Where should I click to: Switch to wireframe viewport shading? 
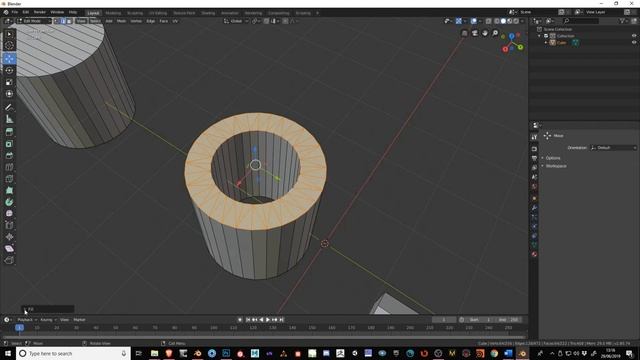point(497,21)
